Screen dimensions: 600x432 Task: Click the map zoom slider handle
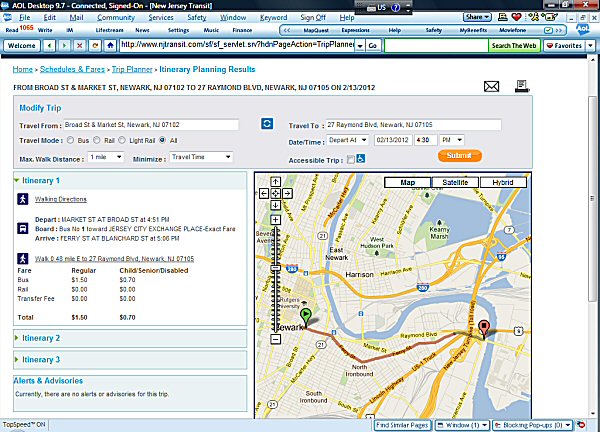tap(276, 268)
